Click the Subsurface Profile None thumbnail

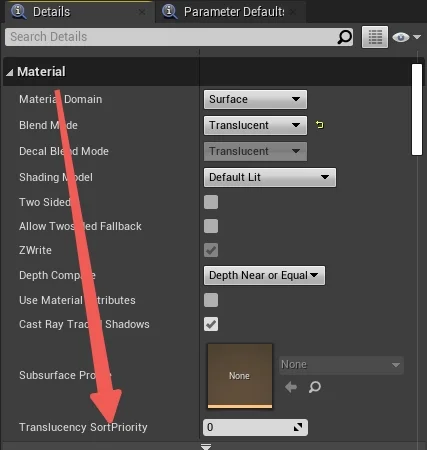[x=240, y=376]
